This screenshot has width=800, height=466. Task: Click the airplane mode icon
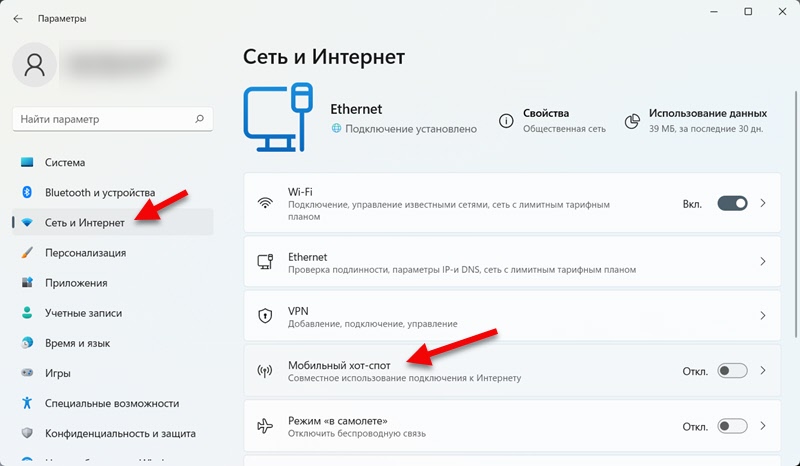coord(265,427)
